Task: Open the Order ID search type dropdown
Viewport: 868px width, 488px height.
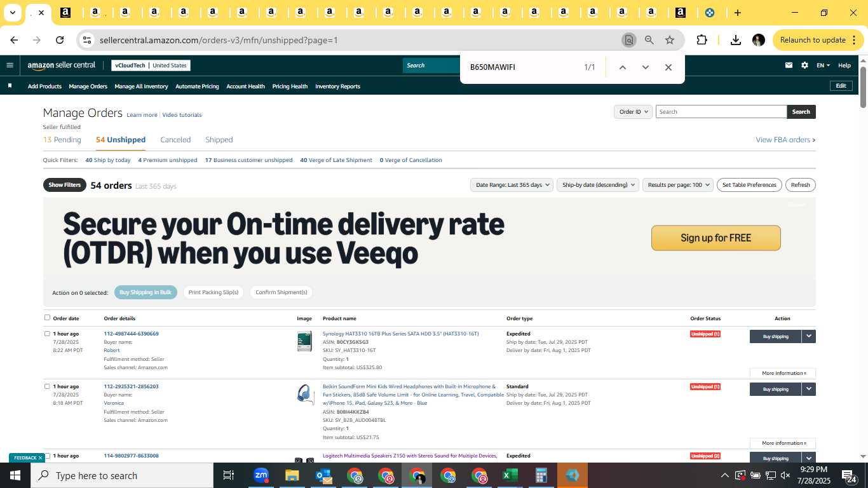Action: (633, 112)
